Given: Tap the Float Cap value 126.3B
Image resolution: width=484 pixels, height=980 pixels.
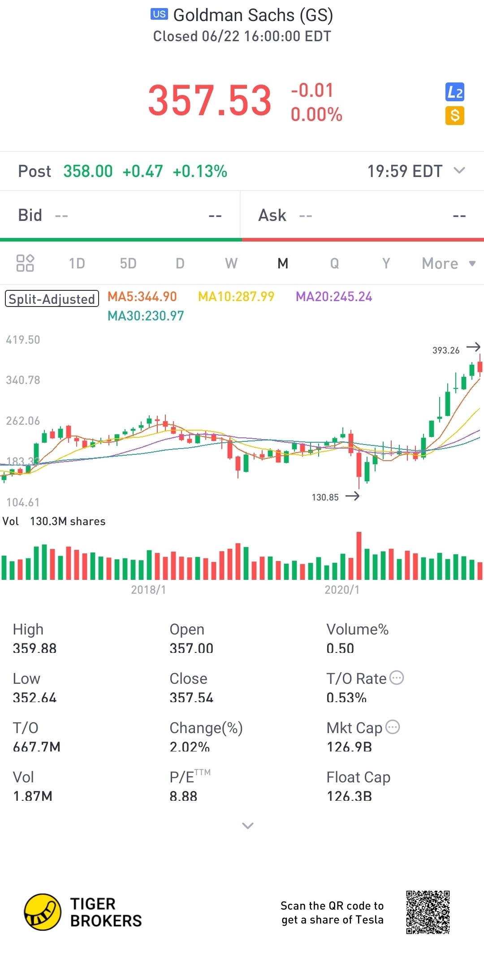Looking at the screenshot, I should coord(349,796).
